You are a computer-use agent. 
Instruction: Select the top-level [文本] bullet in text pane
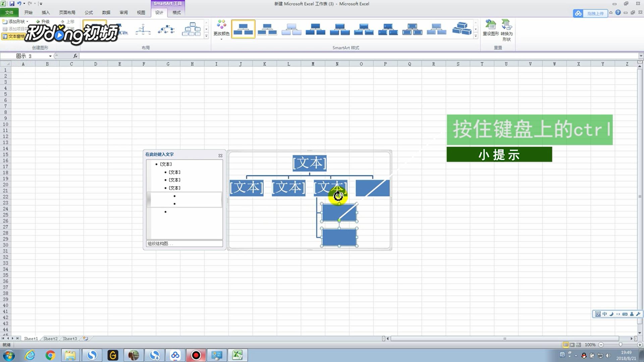166,164
